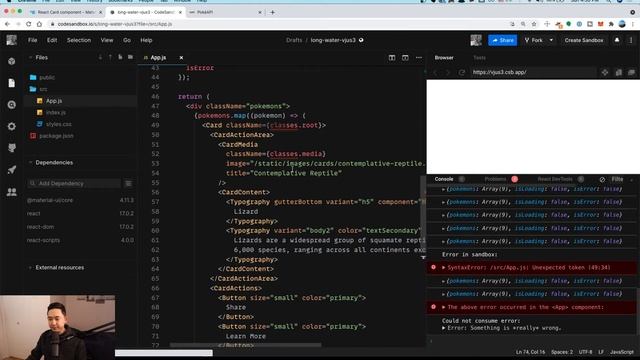Click the Share button
Image resolution: width=640 pixels, height=360 pixels.
(x=503, y=40)
